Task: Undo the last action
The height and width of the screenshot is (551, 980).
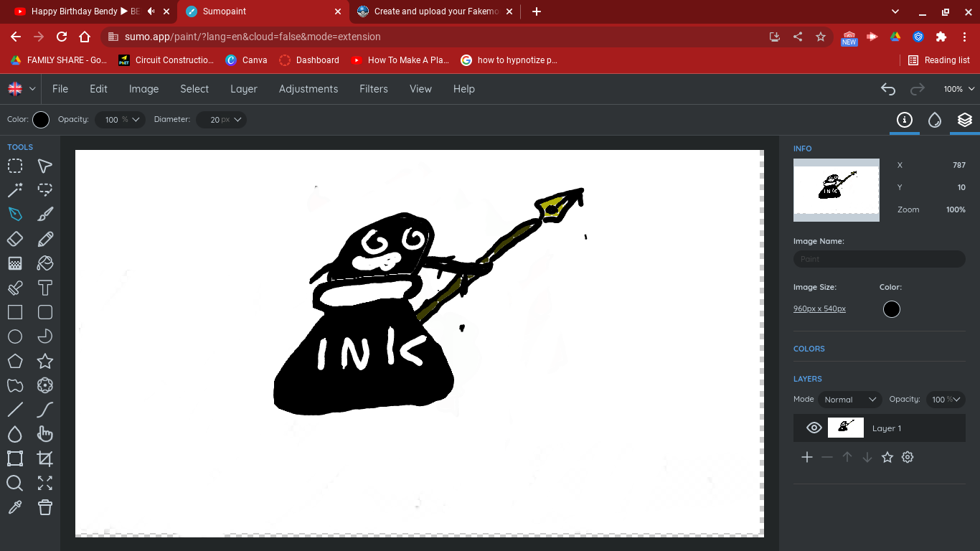Action: click(x=888, y=89)
